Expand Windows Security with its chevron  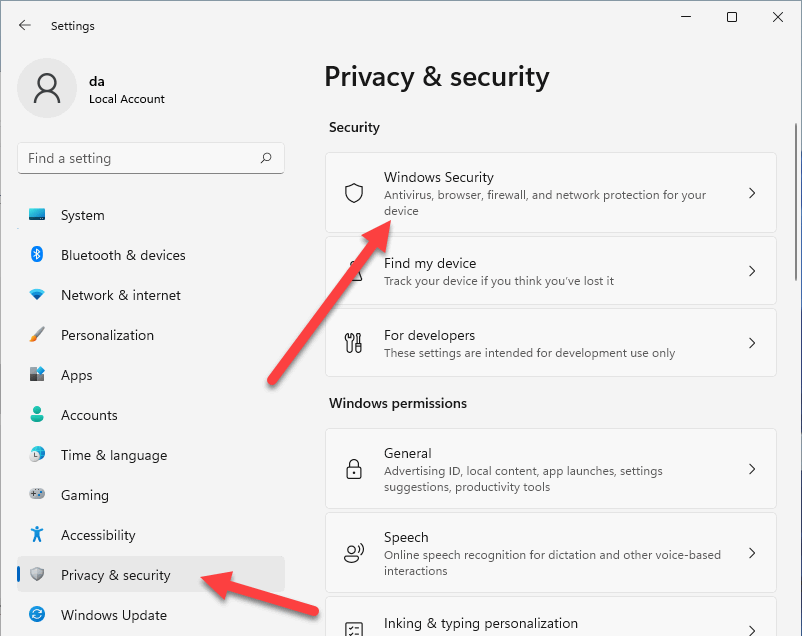[752, 193]
